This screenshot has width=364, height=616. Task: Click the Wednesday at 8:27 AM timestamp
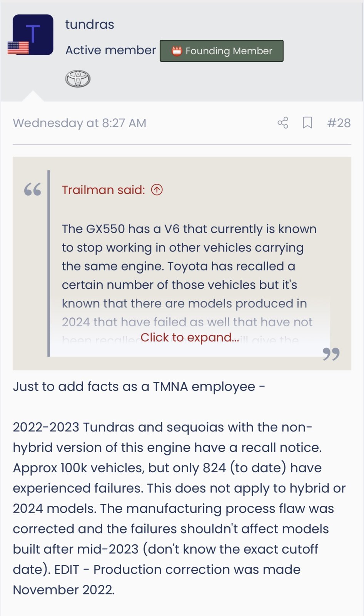80,123
